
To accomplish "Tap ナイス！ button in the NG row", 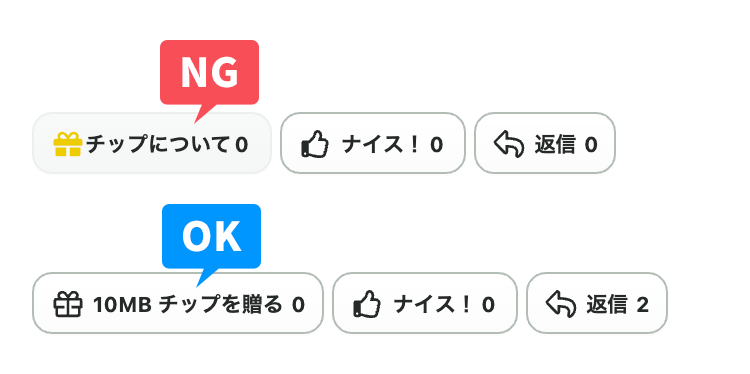I will tap(373, 143).
